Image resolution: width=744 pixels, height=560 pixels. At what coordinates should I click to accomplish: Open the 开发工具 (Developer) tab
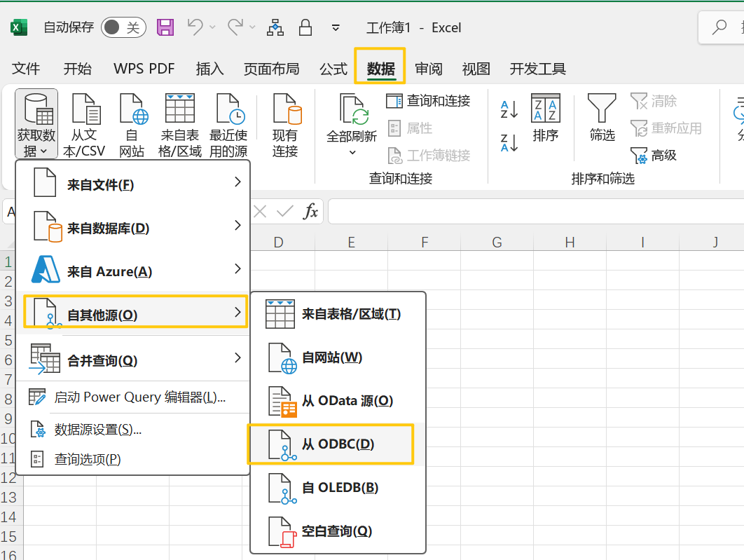click(537, 69)
